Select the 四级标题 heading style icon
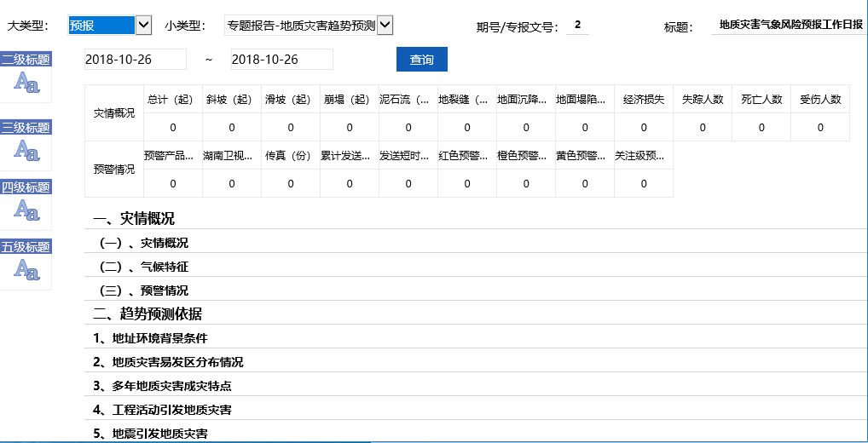 coord(26,210)
